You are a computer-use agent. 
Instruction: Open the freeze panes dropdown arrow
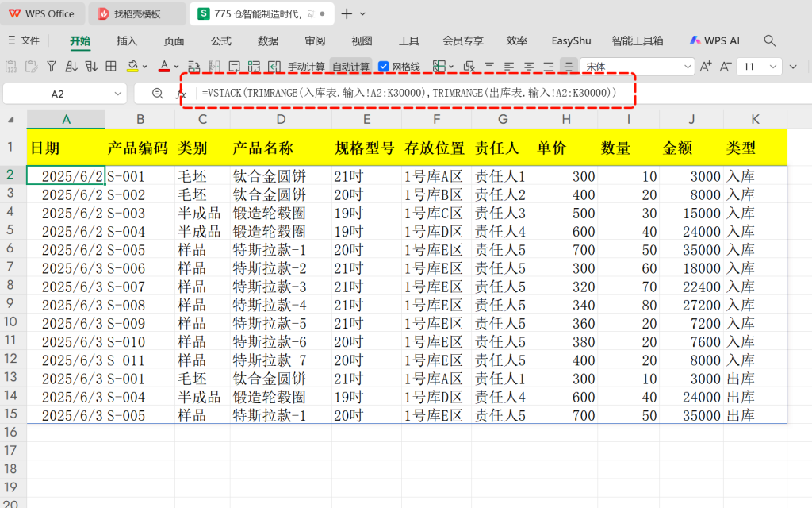[x=451, y=67]
